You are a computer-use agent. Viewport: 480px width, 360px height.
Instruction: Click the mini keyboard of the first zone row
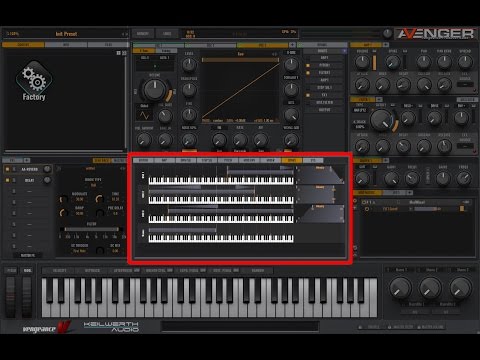click(221, 180)
